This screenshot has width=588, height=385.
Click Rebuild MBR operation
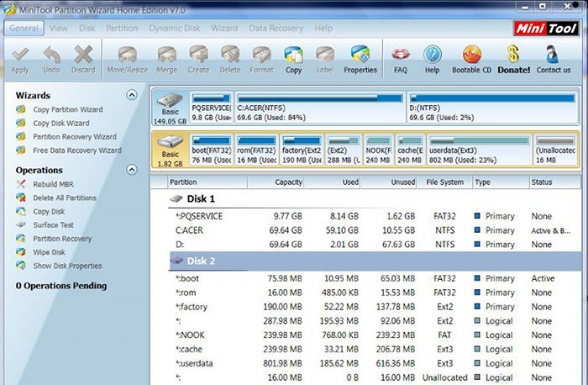53,184
